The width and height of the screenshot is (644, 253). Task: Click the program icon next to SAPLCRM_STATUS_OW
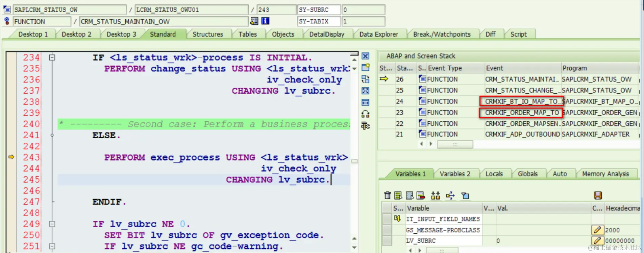tap(7, 9)
